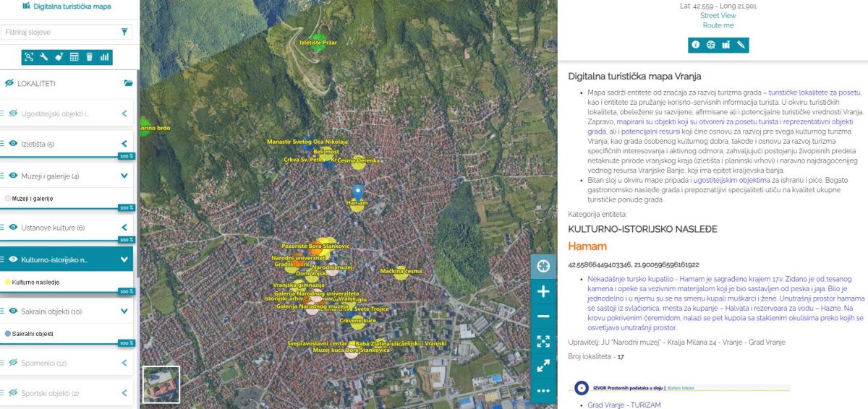Click the trash delete icon in the layer toolbar

tap(89, 56)
